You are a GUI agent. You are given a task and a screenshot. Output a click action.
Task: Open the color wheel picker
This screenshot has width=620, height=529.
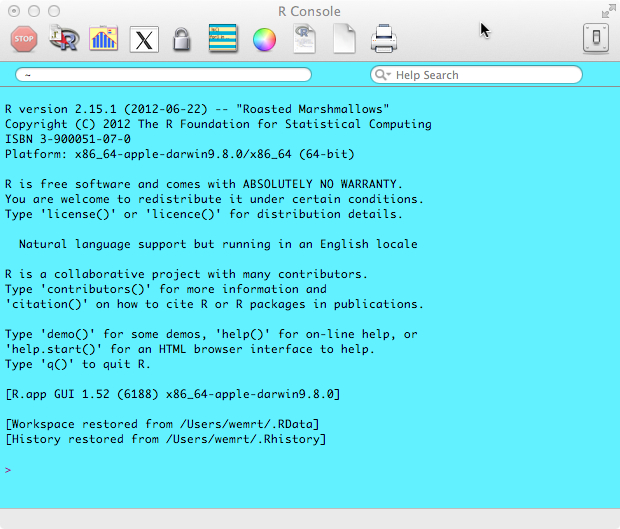[x=264, y=39]
